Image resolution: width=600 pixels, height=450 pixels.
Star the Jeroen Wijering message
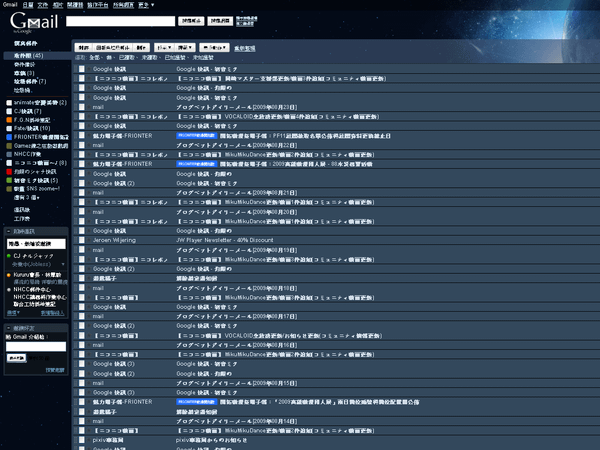[89, 240]
